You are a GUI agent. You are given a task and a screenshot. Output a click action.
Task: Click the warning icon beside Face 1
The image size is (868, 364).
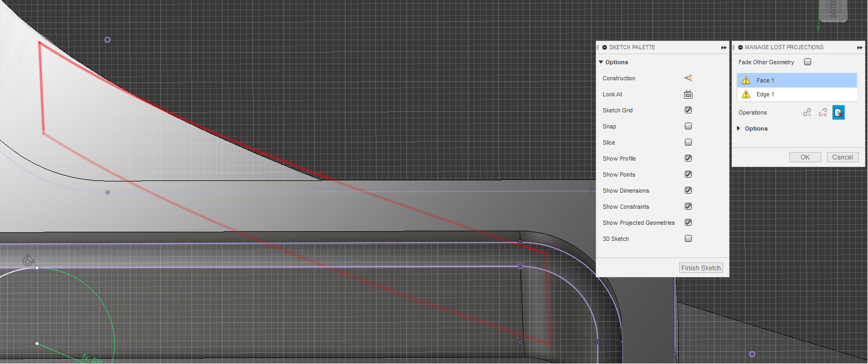pos(746,80)
